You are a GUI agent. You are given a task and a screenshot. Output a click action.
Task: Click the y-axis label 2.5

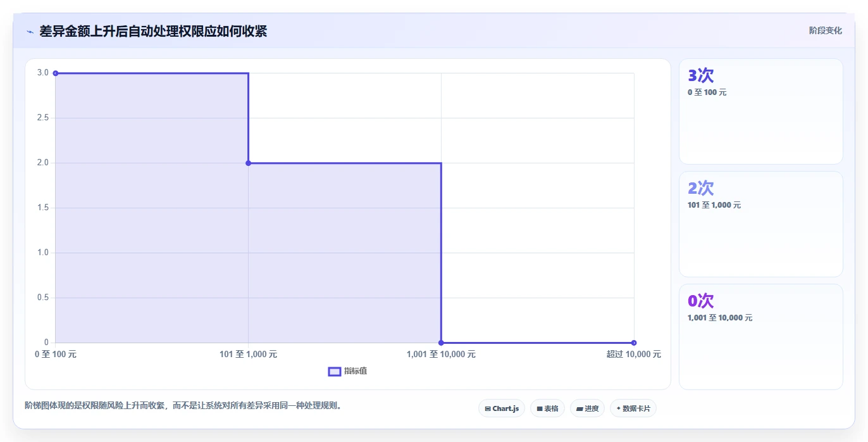[x=43, y=118]
